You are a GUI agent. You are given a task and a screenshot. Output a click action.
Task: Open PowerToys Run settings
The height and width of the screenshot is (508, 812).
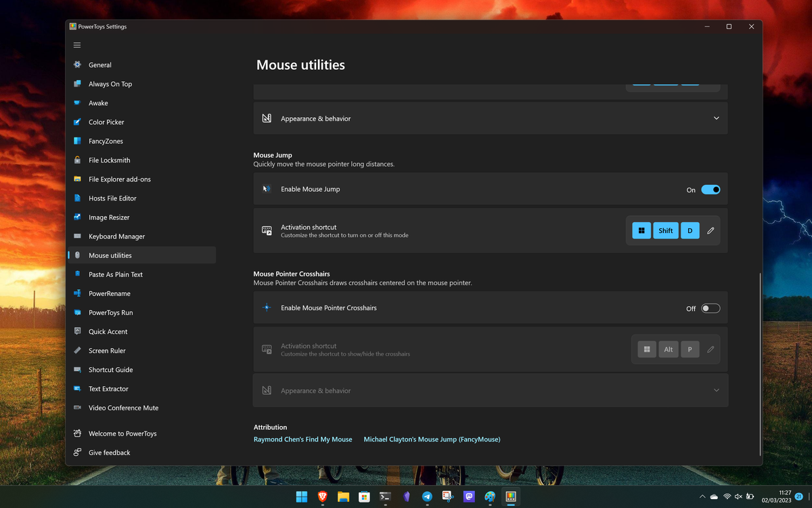tap(111, 312)
